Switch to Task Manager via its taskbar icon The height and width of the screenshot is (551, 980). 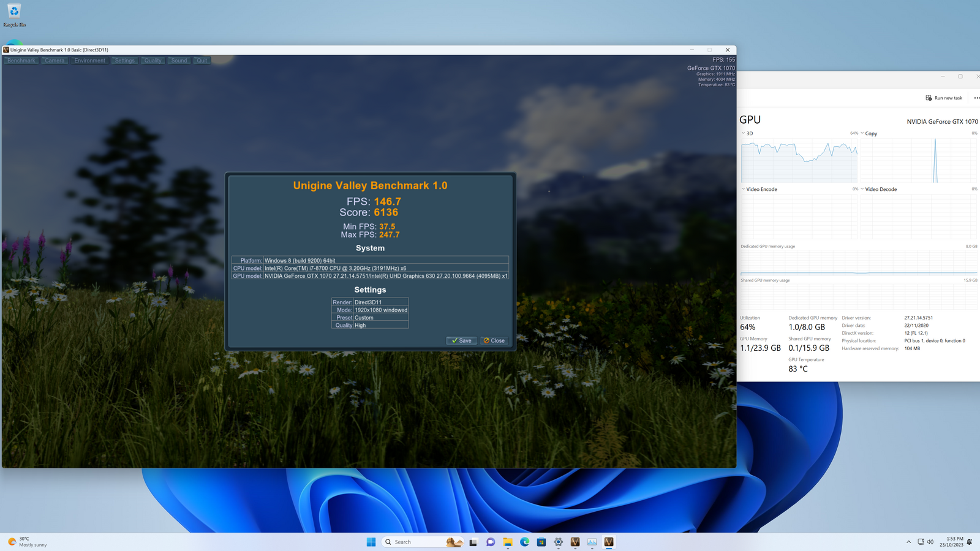pyautogui.click(x=592, y=542)
